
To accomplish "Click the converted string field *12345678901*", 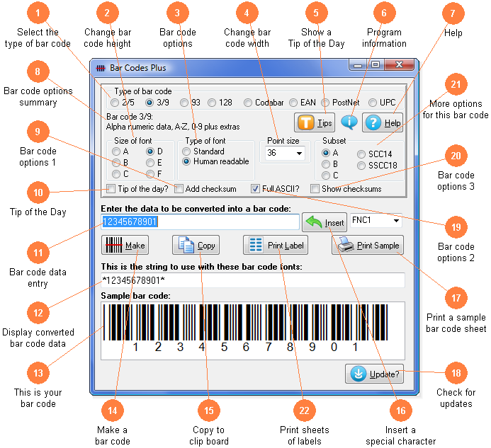I will pyautogui.click(x=253, y=280).
